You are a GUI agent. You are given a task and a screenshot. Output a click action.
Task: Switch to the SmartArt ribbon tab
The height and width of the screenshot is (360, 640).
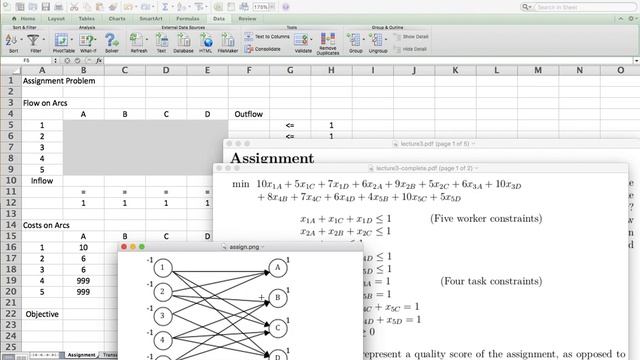[x=151, y=19]
